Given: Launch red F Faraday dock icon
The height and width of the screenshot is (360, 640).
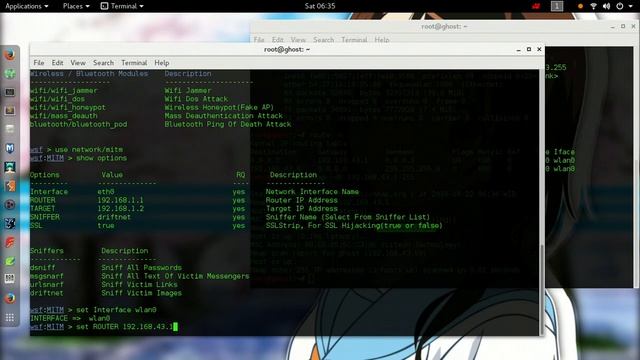Looking at the screenshot, I should pyautogui.click(x=10, y=242).
